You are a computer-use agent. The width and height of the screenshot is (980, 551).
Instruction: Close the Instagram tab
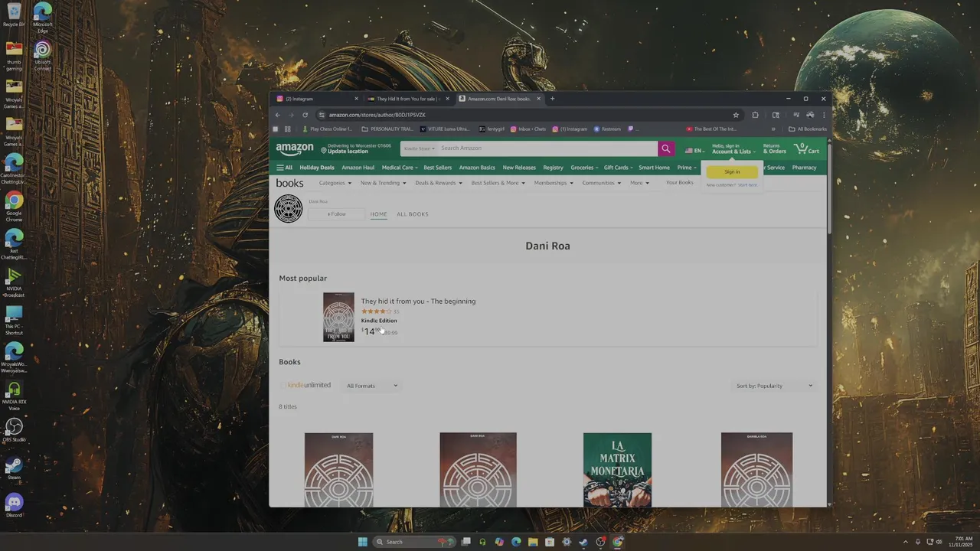click(356, 99)
